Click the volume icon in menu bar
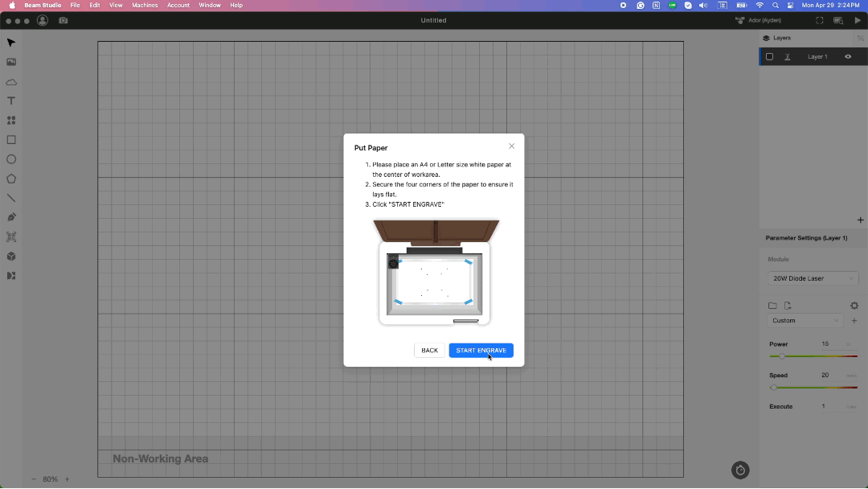Image resolution: width=868 pixels, height=489 pixels. click(x=703, y=5)
